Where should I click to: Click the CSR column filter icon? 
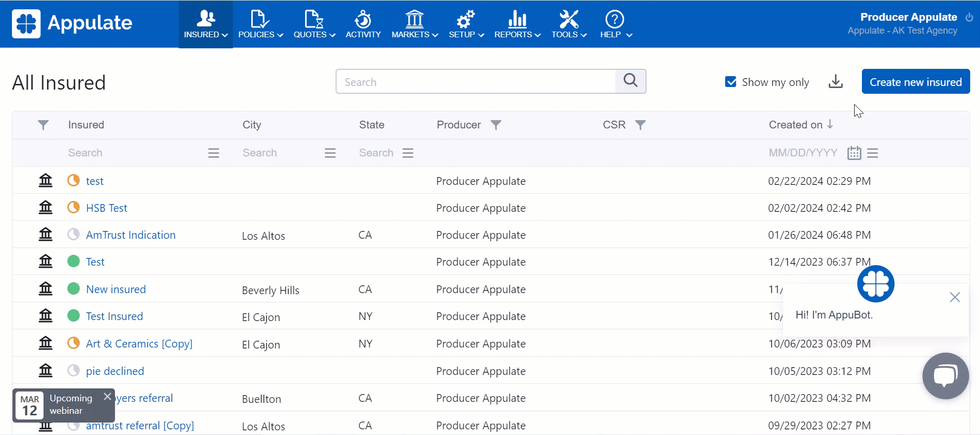[x=640, y=125]
